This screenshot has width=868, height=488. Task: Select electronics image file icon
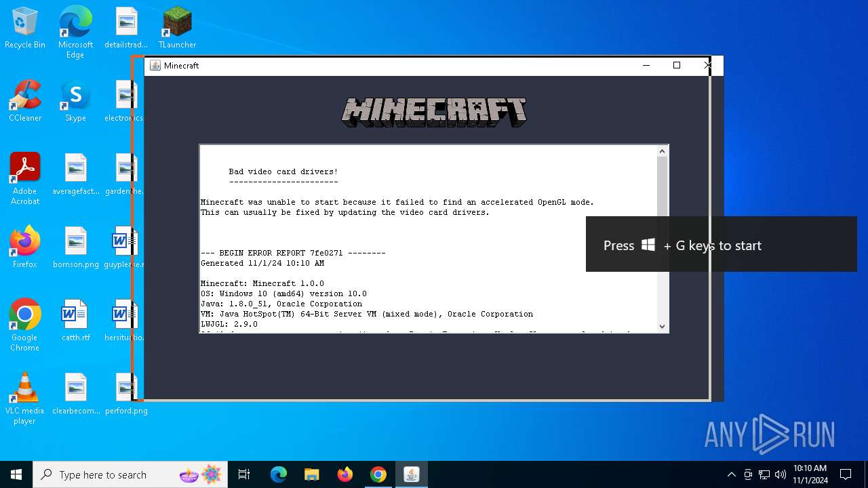pyautogui.click(x=124, y=102)
